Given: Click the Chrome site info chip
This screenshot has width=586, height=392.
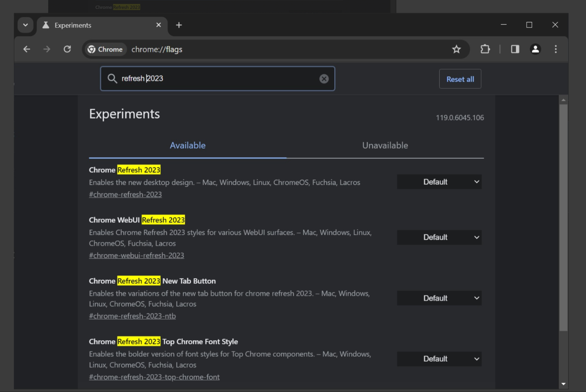Looking at the screenshot, I should (105, 50).
